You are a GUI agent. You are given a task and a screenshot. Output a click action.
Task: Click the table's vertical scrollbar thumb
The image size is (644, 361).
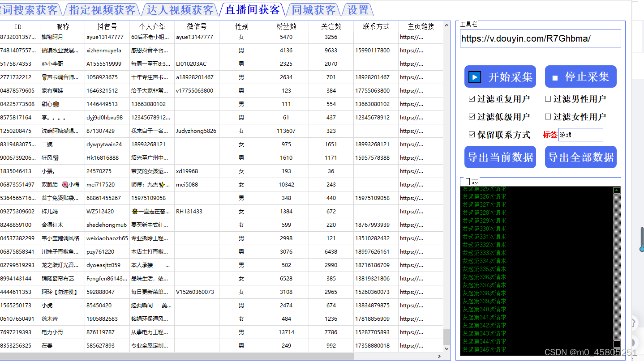point(447,336)
